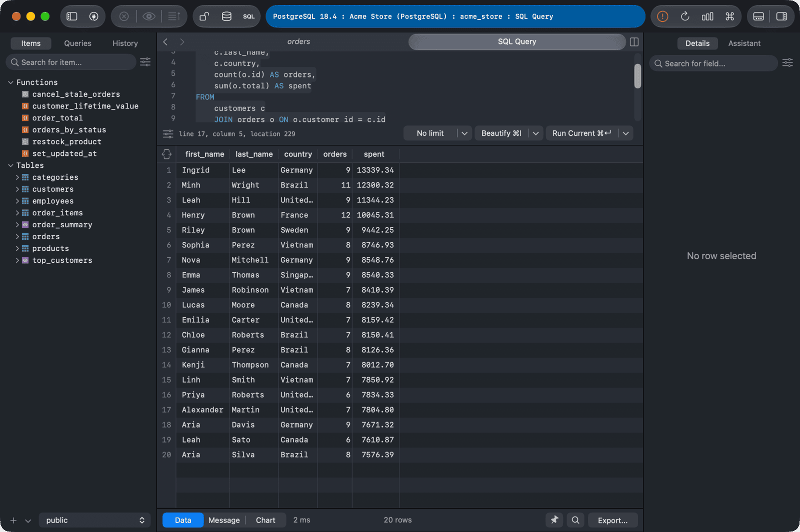This screenshot has height=532, width=800.
Task: Select the orders table in sidebar
Action: (46, 237)
